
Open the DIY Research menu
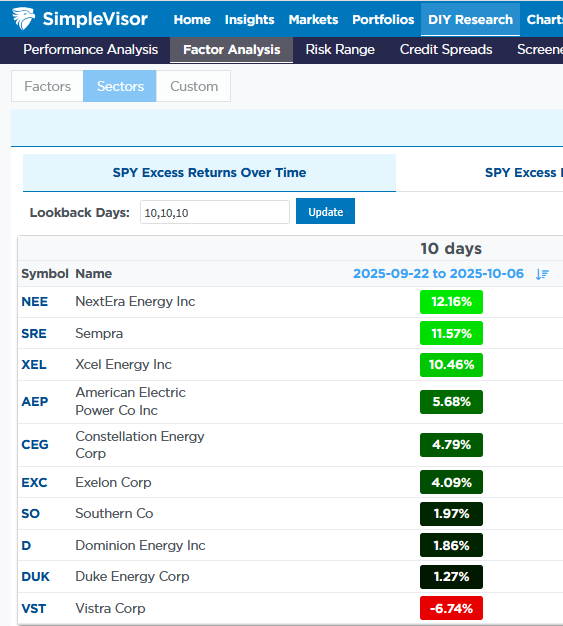(x=470, y=20)
